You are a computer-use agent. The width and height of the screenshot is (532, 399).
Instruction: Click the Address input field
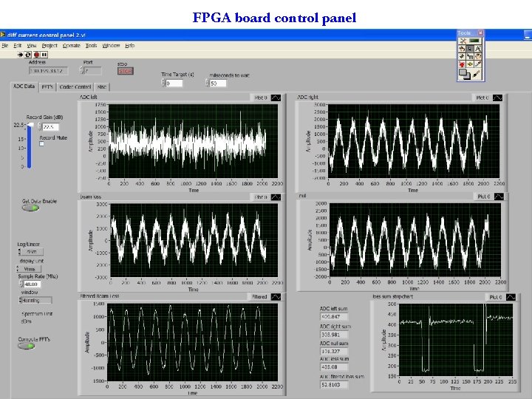tap(49, 71)
